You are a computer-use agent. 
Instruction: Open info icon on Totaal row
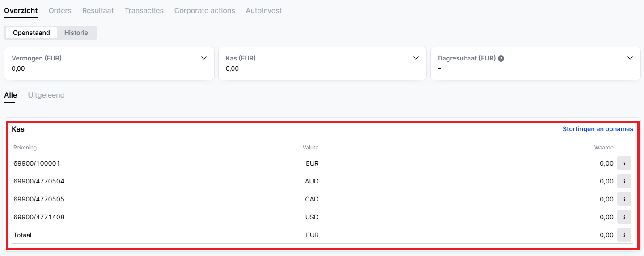(x=624, y=235)
